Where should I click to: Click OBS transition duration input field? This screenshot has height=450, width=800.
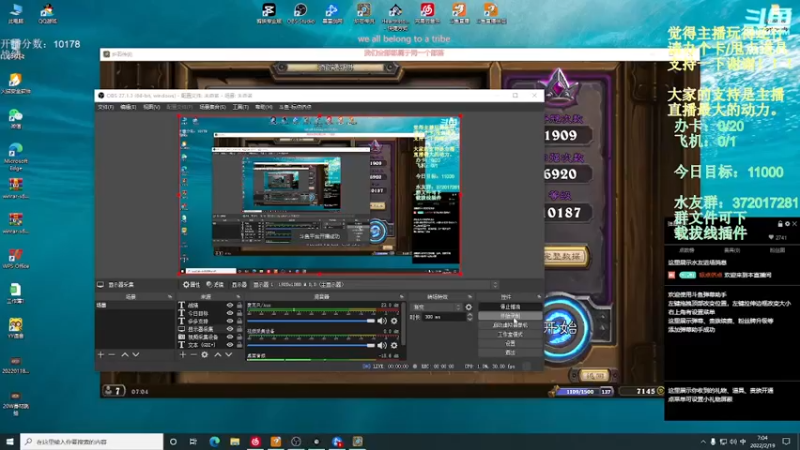[x=445, y=317]
